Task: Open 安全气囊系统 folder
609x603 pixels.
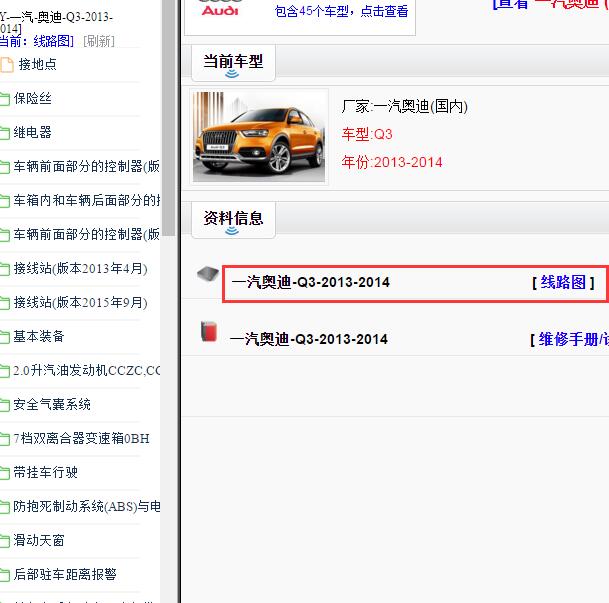Action: 52,404
